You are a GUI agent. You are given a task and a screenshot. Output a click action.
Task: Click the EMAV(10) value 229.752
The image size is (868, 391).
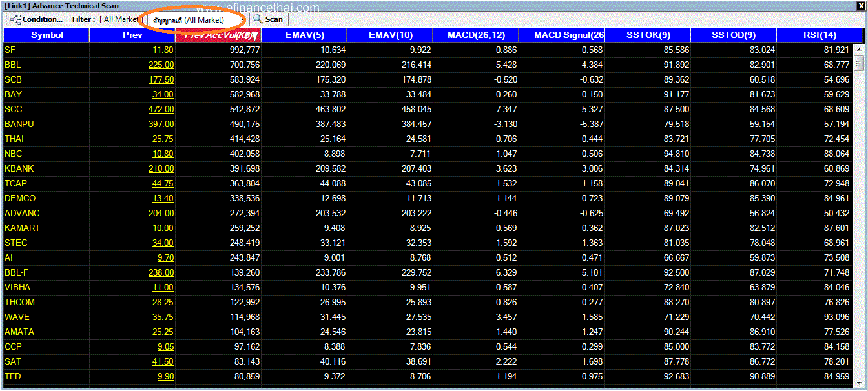click(416, 272)
